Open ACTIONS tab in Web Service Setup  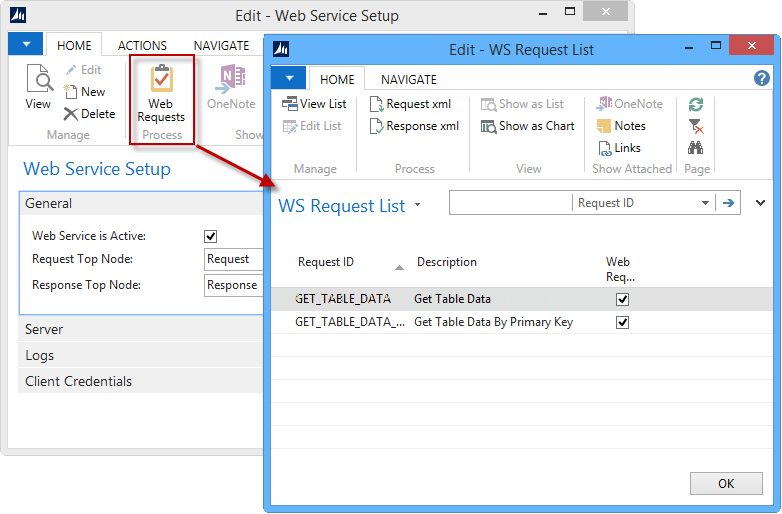[x=142, y=45]
